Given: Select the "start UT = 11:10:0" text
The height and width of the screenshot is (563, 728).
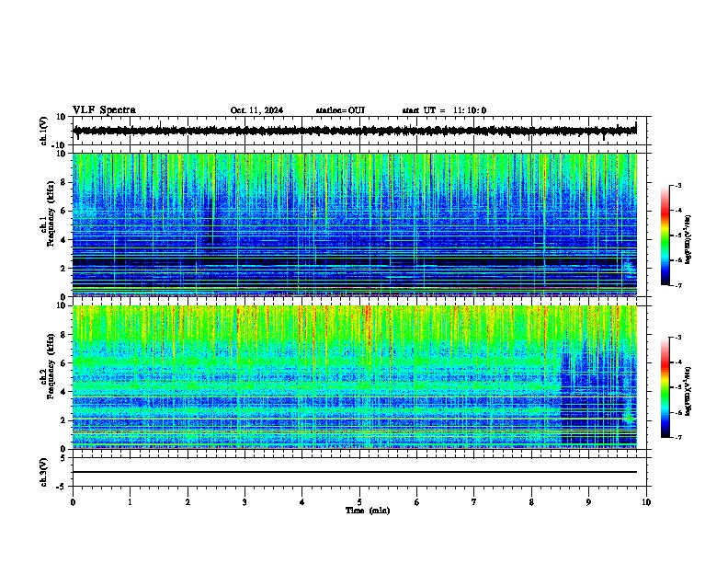Looking at the screenshot, I should [x=444, y=110].
